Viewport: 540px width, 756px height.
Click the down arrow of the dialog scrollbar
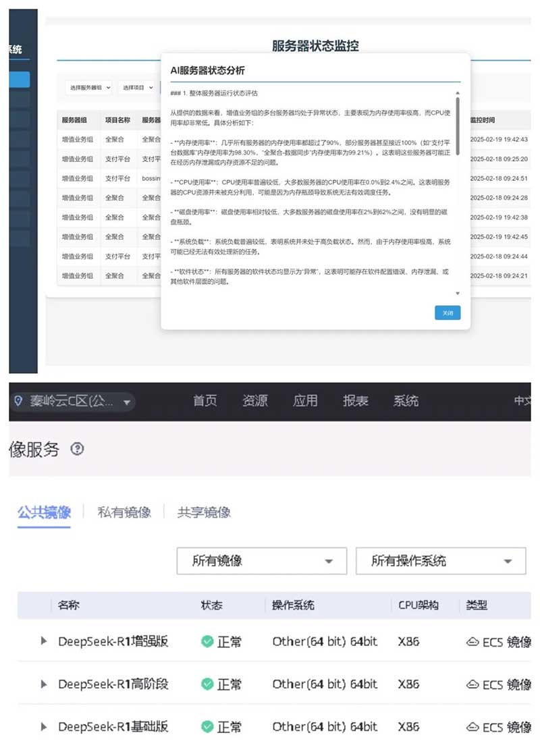[458, 293]
